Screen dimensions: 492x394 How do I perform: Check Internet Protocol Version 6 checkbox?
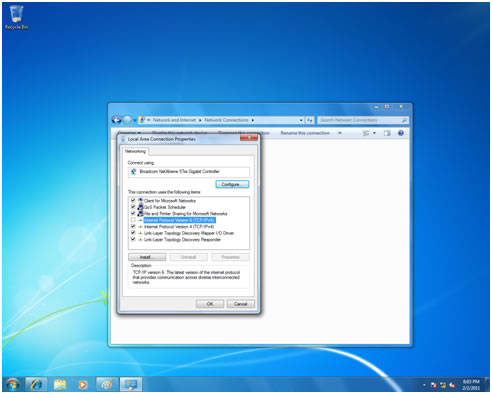click(133, 220)
